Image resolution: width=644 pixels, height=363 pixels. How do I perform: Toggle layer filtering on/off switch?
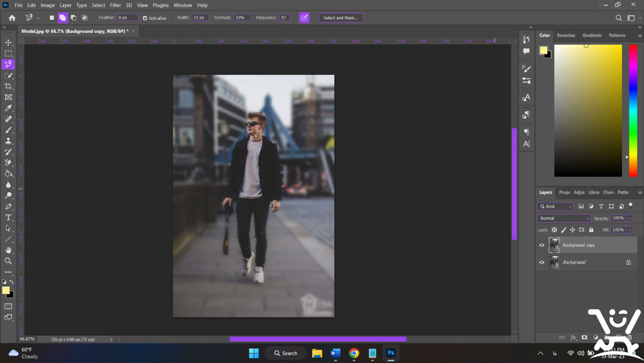tap(631, 205)
